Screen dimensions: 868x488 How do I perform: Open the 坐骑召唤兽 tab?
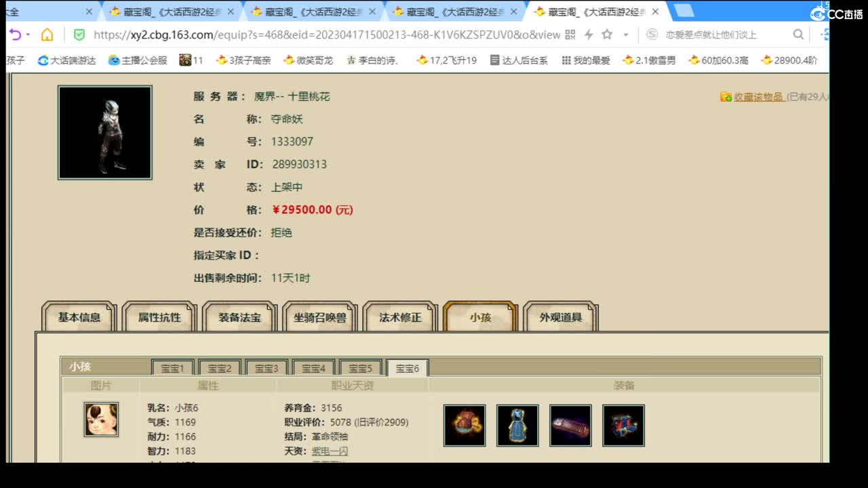tap(320, 317)
